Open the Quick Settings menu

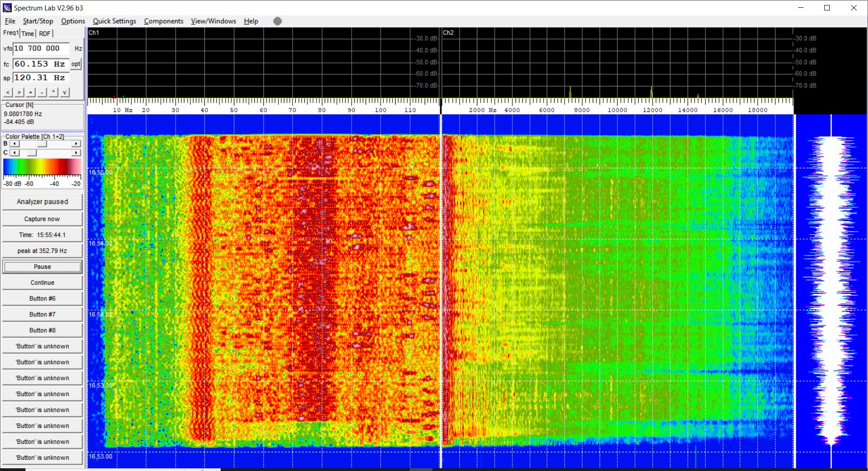pos(114,21)
